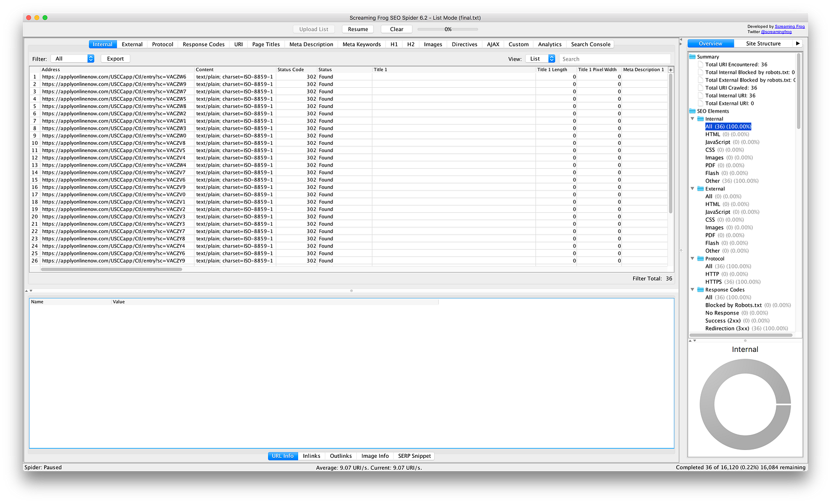Switch to the External tab
Screen dimensions: 831x504
click(x=132, y=44)
